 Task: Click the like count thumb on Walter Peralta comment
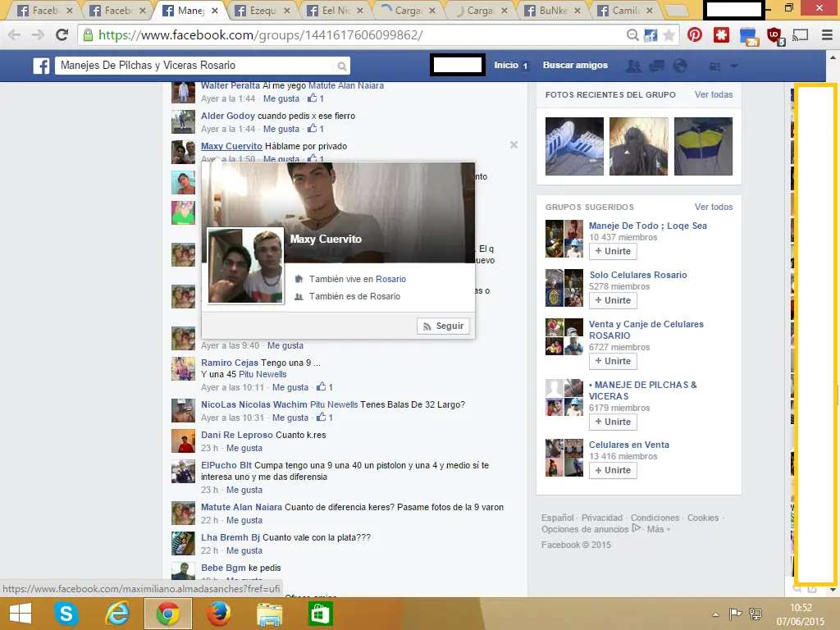(x=316, y=98)
